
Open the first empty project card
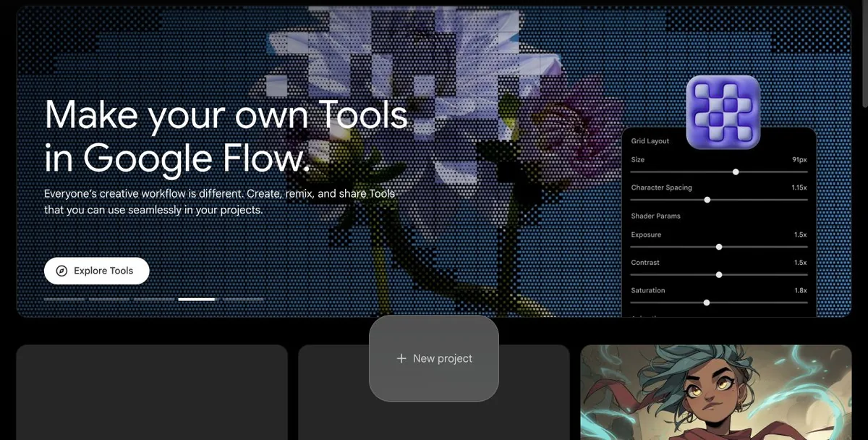(x=152, y=392)
